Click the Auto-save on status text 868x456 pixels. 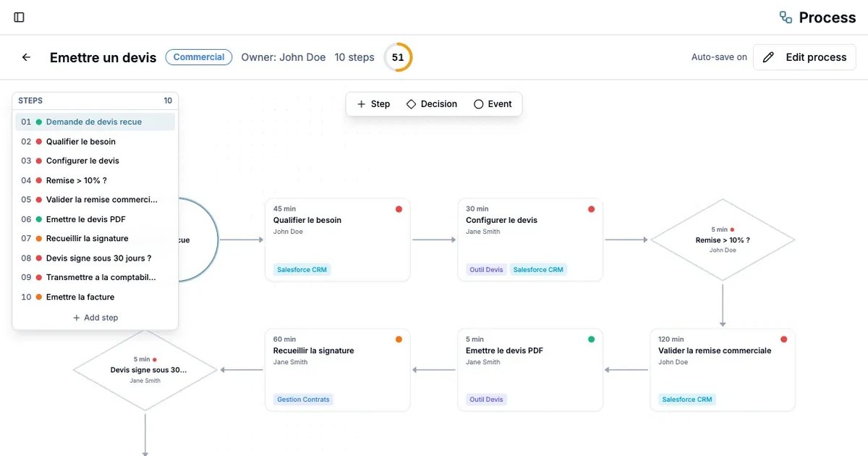pos(719,57)
